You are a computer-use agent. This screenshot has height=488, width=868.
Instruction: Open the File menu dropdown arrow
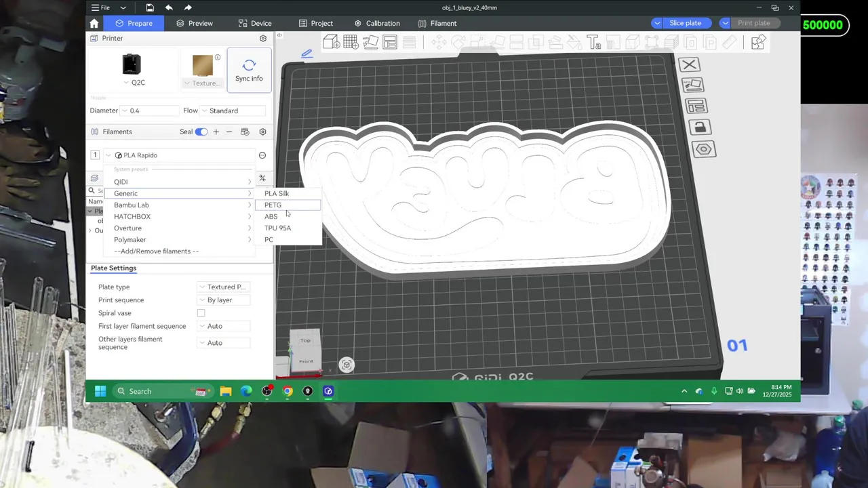tap(124, 8)
